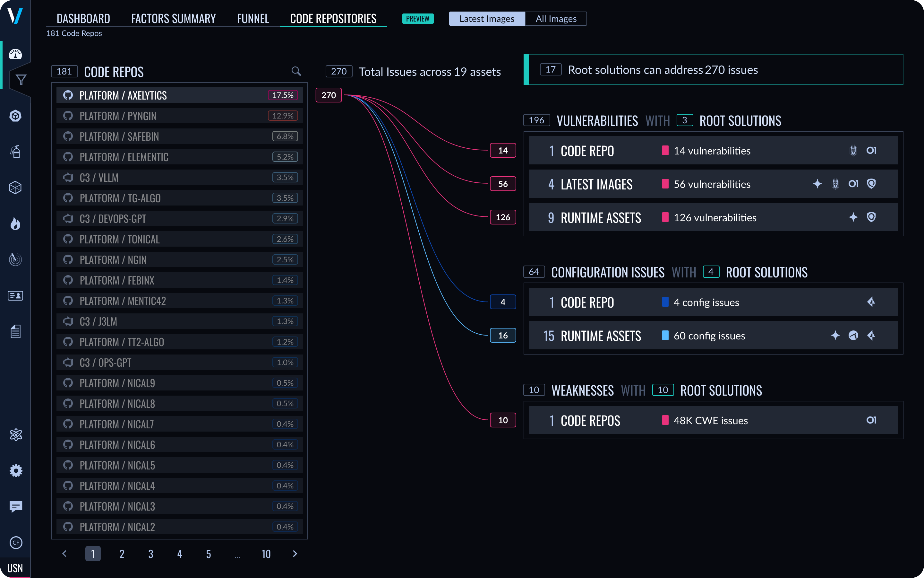This screenshot has height=578, width=924.
Task: Click the filter funnel icon in sidebar
Action: pos(21,80)
